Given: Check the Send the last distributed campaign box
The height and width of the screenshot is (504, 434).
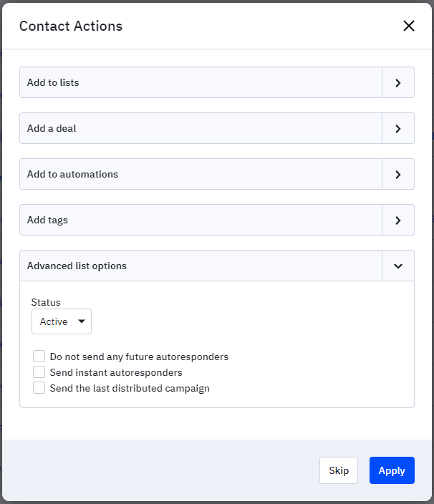Looking at the screenshot, I should [39, 388].
